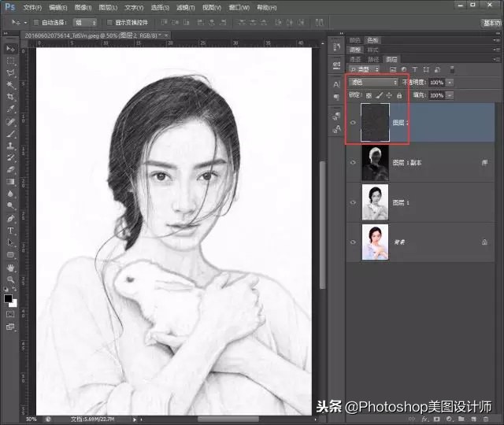This screenshot has width=504, height=425.
Task: Link layers using the chain icon
Action: (412, 419)
